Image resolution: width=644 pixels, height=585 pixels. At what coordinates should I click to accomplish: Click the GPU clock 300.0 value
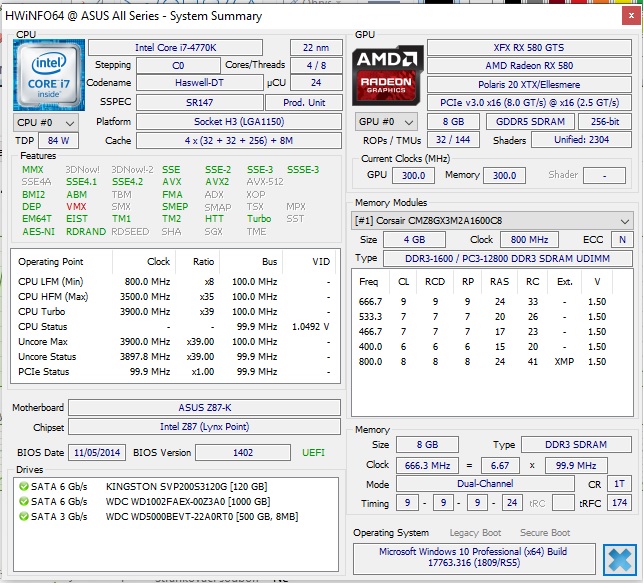413,176
